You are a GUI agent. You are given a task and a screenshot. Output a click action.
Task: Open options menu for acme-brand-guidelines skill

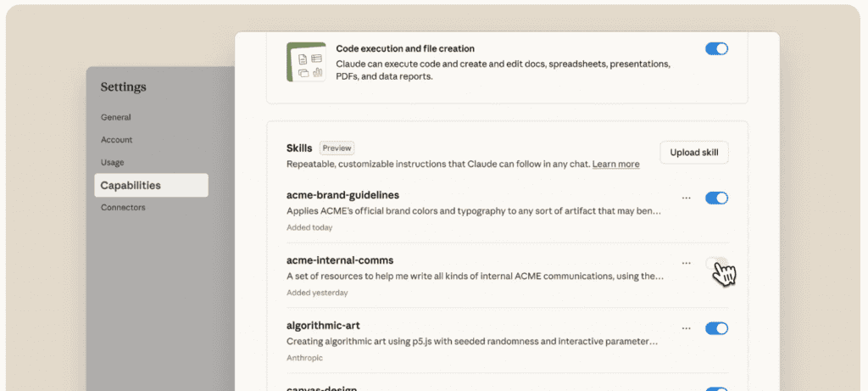[x=687, y=198]
